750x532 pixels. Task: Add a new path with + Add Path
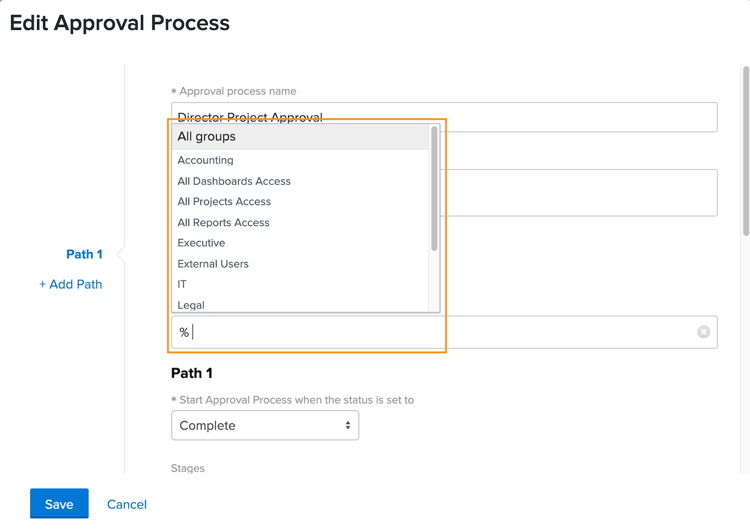click(x=71, y=284)
